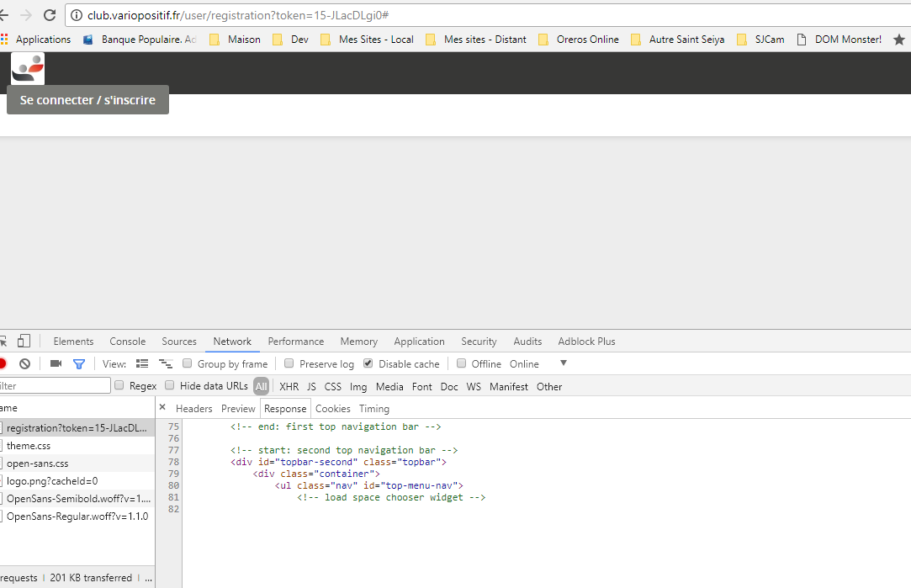Viewport: 911px width, 588px height.
Task: Toggle device toolbar icon in DevTools
Action: coord(24,341)
